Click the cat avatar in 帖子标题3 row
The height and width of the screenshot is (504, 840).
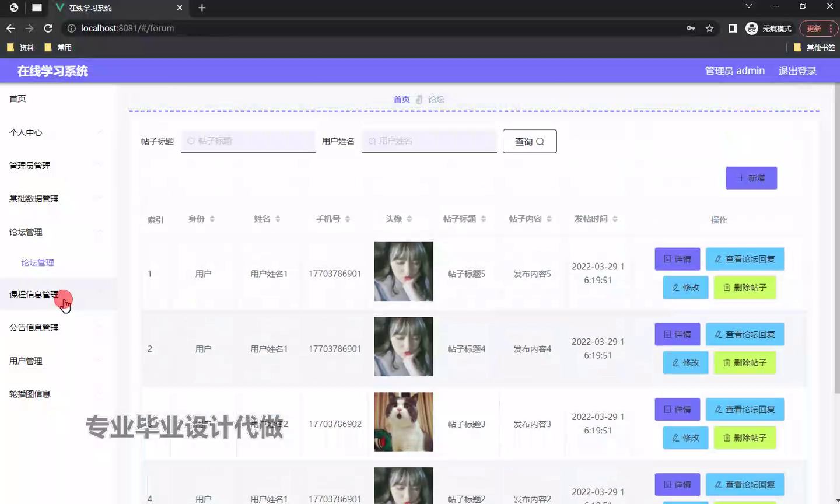[x=404, y=422]
